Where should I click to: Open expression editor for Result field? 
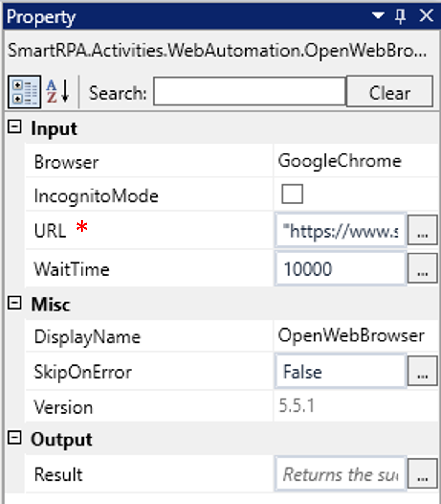point(422,474)
